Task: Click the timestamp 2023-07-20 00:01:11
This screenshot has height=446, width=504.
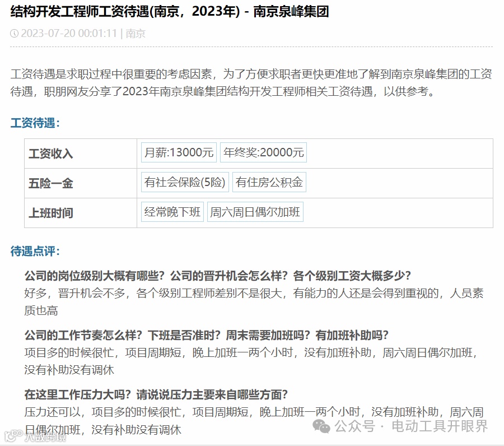Action: (x=69, y=34)
